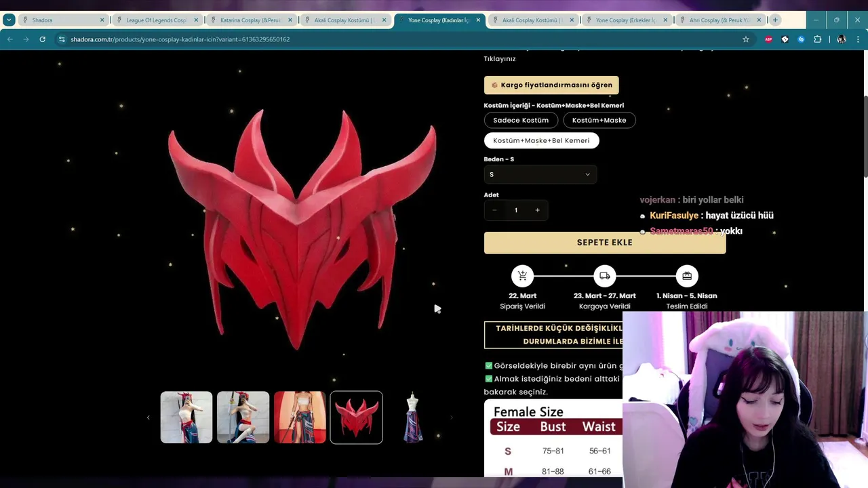Click '22. Mart' order date text

point(523,296)
